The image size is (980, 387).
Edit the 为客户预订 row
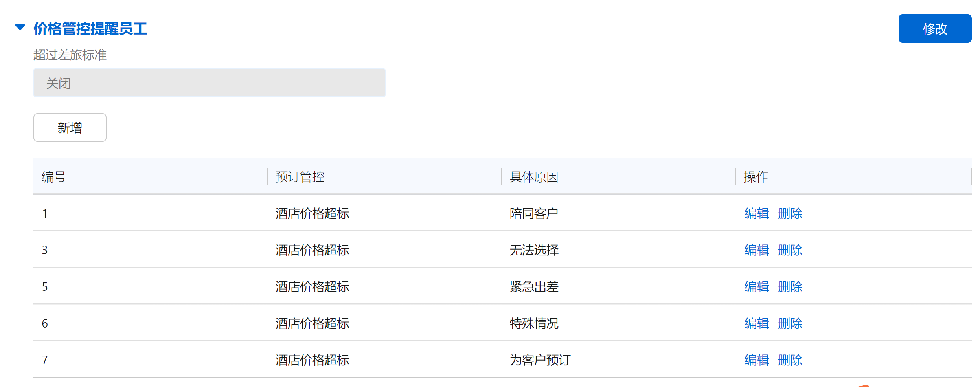pyautogui.click(x=756, y=360)
